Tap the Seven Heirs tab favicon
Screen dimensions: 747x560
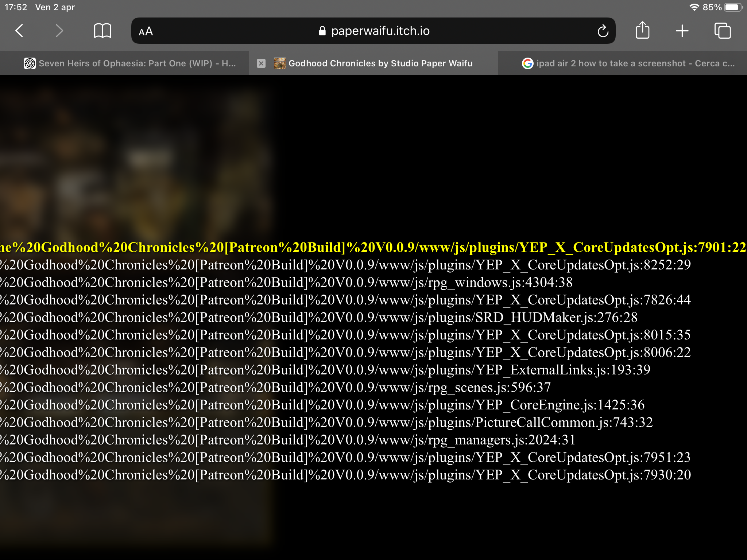pyautogui.click(x=30, y=63)
